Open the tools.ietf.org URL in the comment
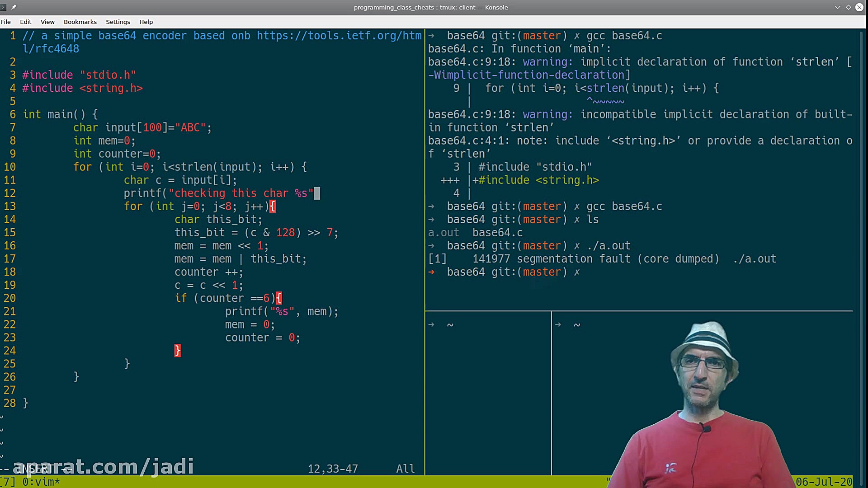868x488 pixels. [339, 36]
